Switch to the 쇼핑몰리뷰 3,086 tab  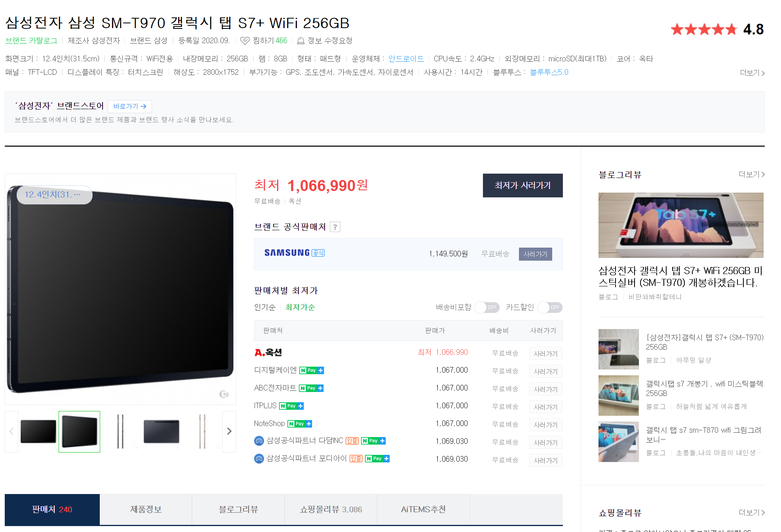331,509
